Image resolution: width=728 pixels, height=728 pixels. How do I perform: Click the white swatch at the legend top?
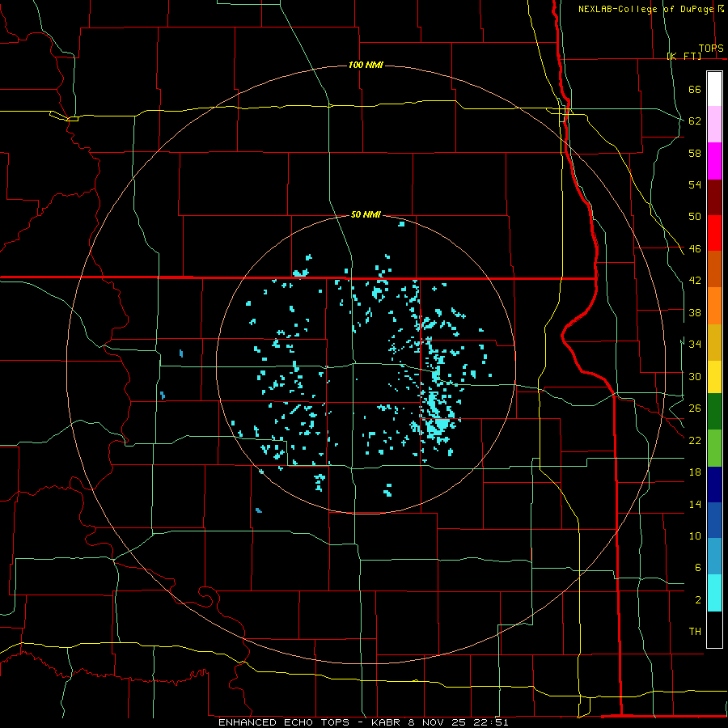coord(714,89)
